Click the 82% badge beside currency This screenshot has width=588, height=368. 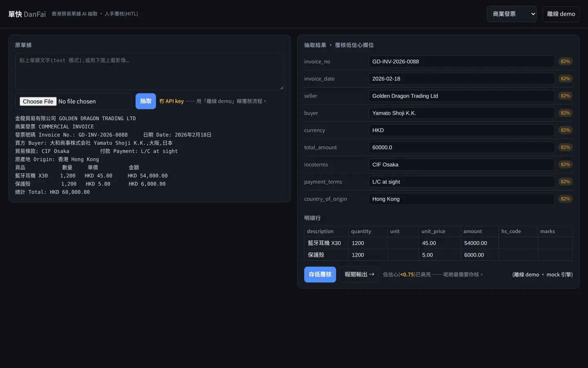566,130
